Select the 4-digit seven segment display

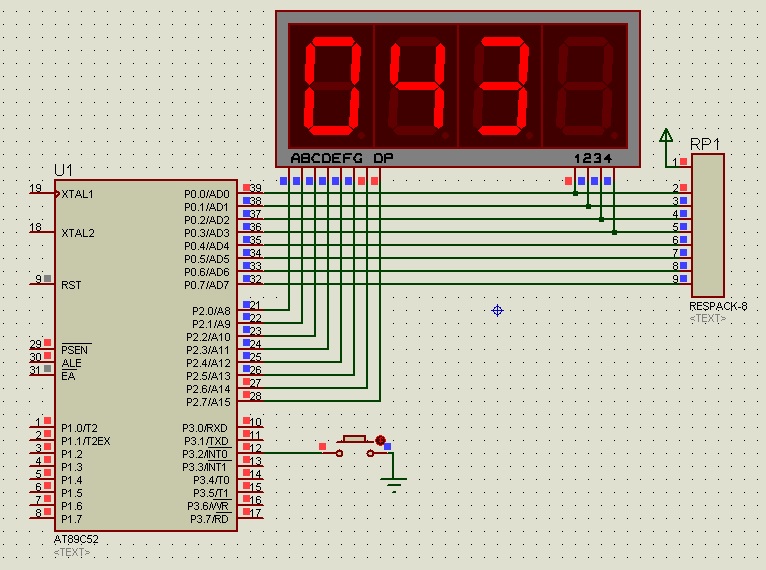pyautogui.click(x=458, y=89)
